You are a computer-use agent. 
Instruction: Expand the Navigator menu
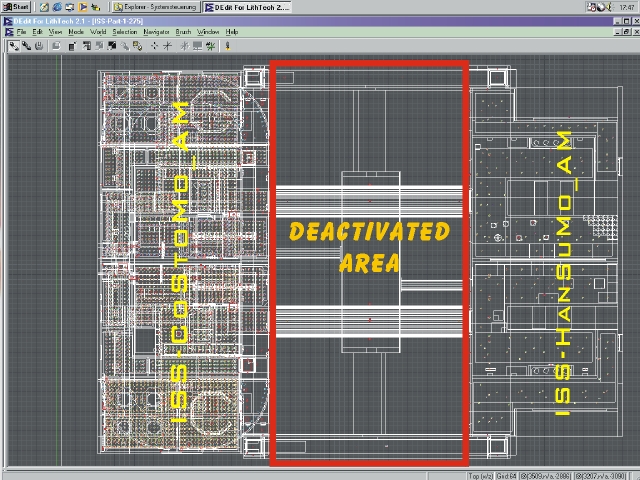tap(156, 32)
